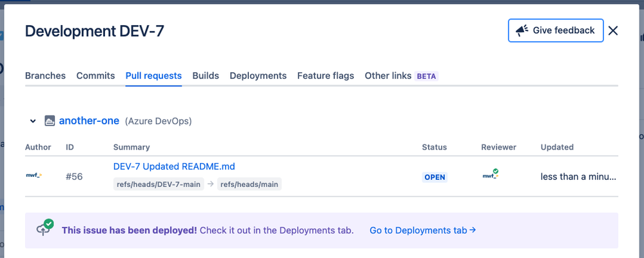This screenshot has height=258, width=644.
Task: Switch to the Feature flags tab
Action: pyautogui.click(x=326, y=76)
